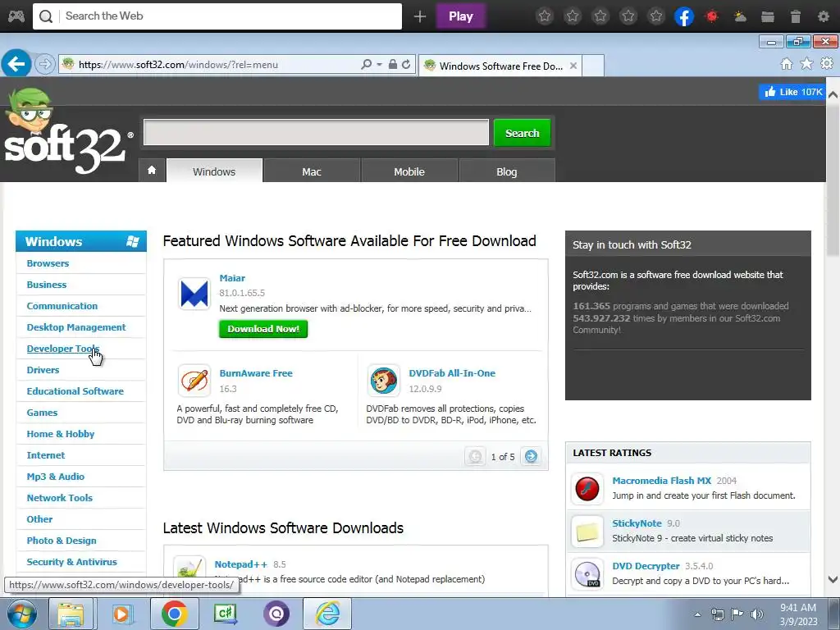Screen dimensions: 840x630
Task: Click the browser forward arrow button
Action: tap(45, 64)
